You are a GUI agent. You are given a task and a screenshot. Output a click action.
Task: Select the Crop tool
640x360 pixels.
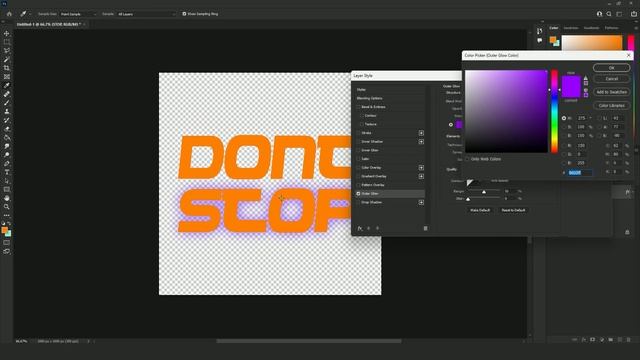(x=7, y=68)
